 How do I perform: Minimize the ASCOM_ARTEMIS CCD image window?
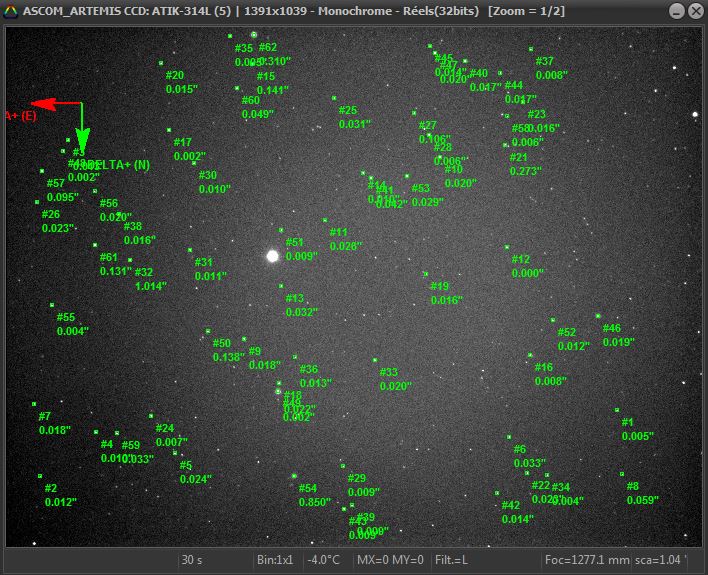point(674,10)
